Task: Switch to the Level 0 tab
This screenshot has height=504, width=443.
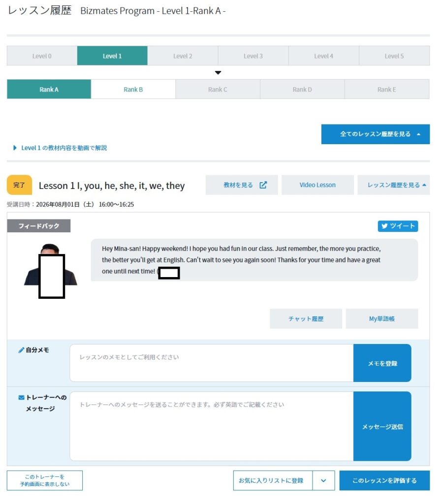Action: pos(42,56)
